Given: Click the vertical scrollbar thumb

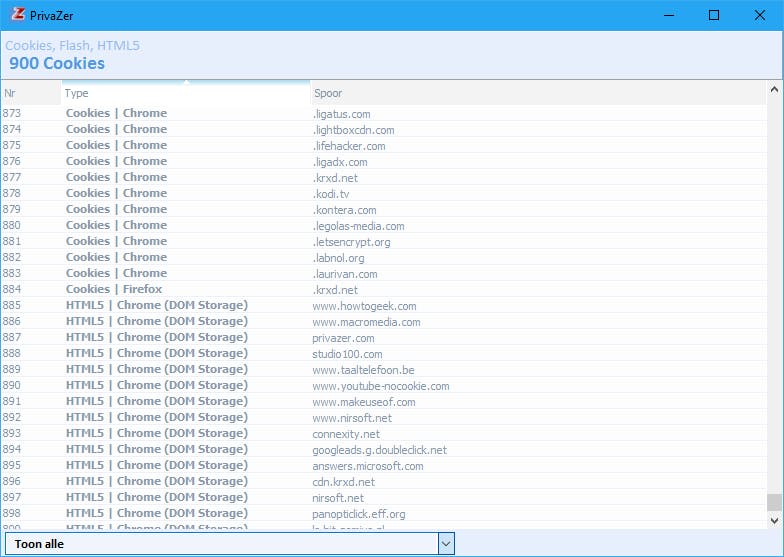Looking at the screenshot, I should coord(774,502).
